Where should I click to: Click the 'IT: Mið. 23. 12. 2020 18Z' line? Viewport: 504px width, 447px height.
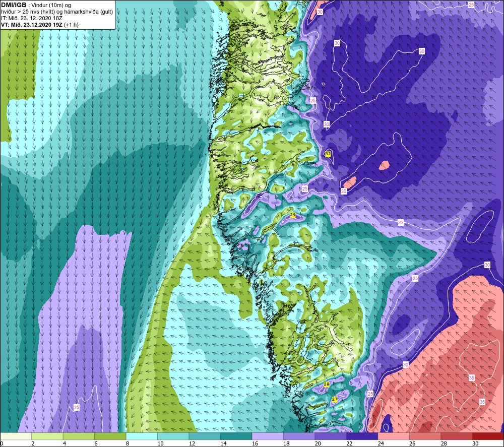[x=31, y=18]
